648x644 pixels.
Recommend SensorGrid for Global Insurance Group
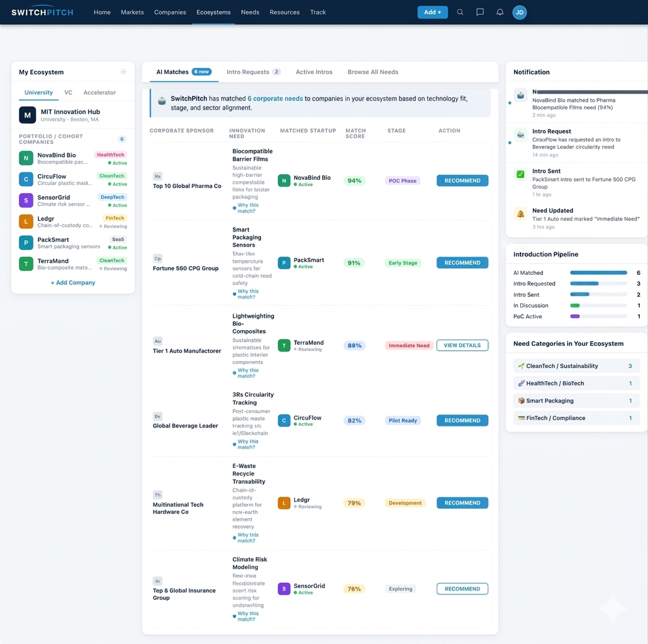[x=462, y=589]
